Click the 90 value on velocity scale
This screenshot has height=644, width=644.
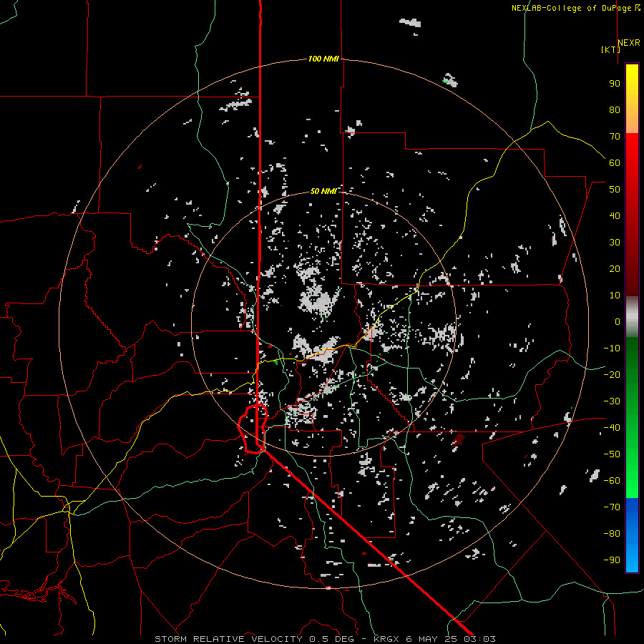[615, 84]
